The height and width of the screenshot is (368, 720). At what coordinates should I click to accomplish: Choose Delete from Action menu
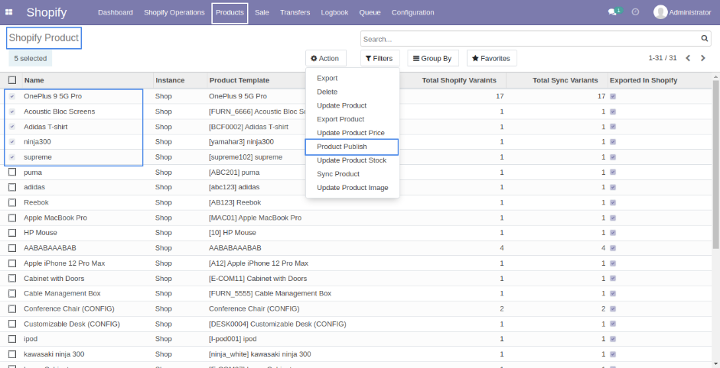pyautogui.click(x=352, y=92)
